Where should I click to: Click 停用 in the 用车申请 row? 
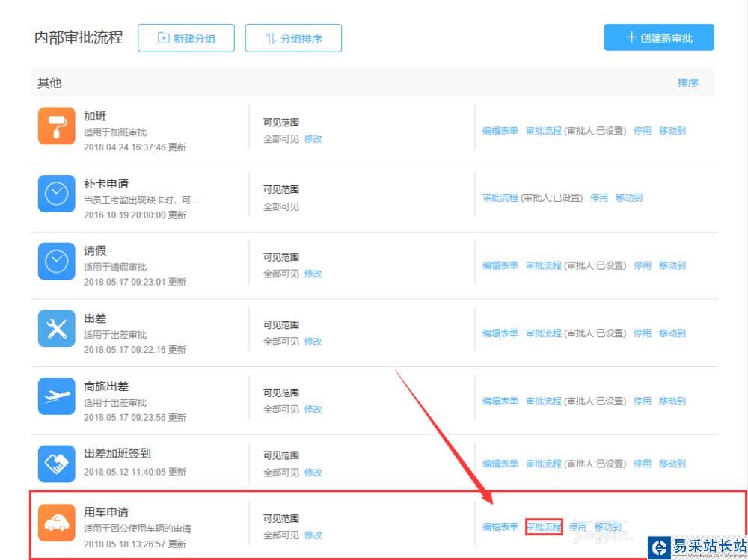577,526
